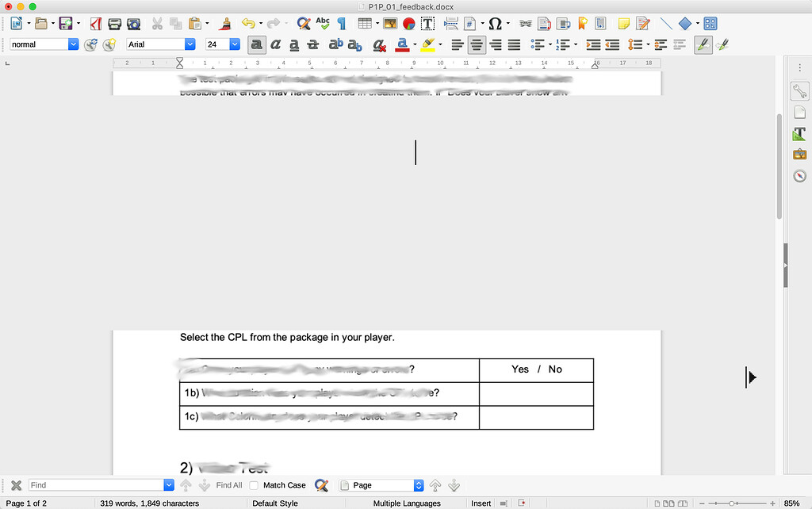Viewport: 812px width, 509px height.
Task: Close the Find toolbar with the X
Action: tap(16, 484)
